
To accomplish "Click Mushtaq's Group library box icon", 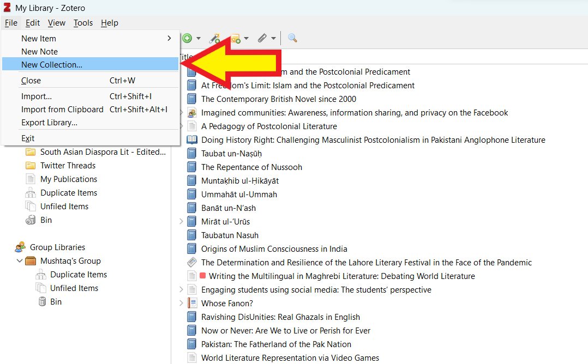I will click(x=31, y=260).
